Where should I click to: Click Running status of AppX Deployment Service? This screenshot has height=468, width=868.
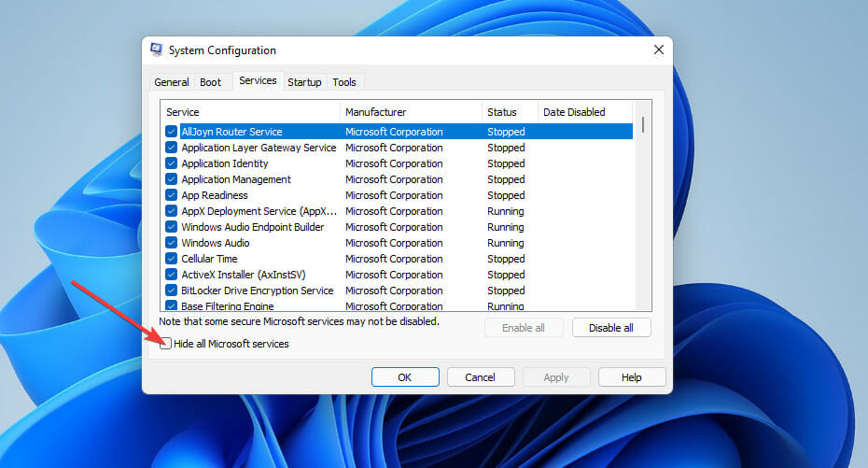(x=506, y=211)
